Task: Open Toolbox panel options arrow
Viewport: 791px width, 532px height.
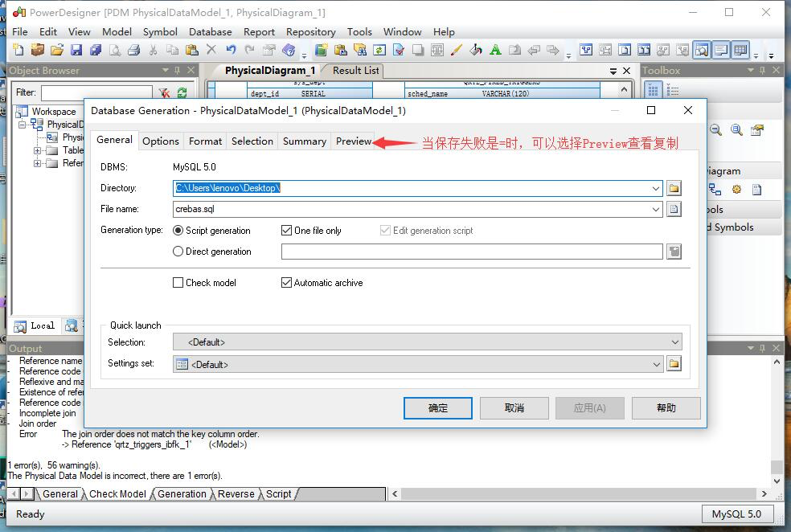Action: (x=751, y=70)
